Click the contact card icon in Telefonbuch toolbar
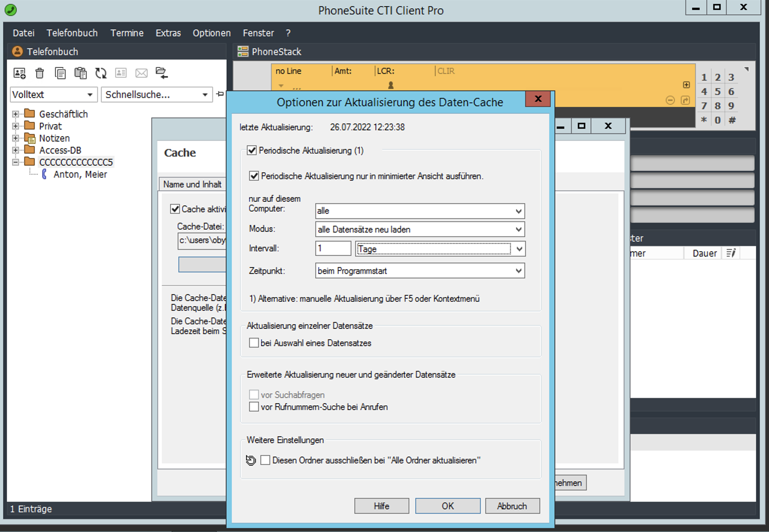Viewport: 769px width, 532px height. click(x=121, y=73)
